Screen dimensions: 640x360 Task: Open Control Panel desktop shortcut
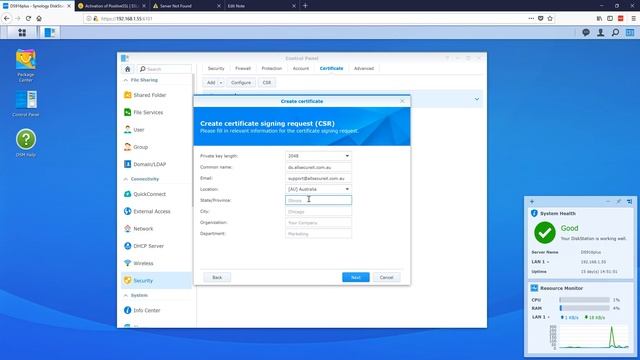pyautogui.click(x=26, y=104)
